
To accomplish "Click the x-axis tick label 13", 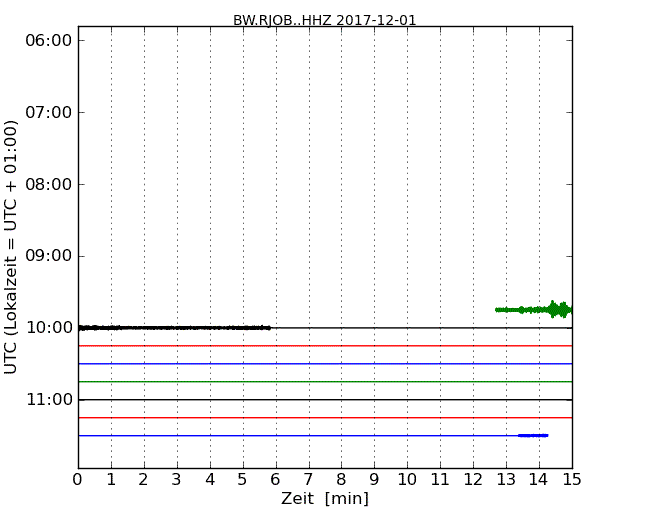I will pos(506,479).
